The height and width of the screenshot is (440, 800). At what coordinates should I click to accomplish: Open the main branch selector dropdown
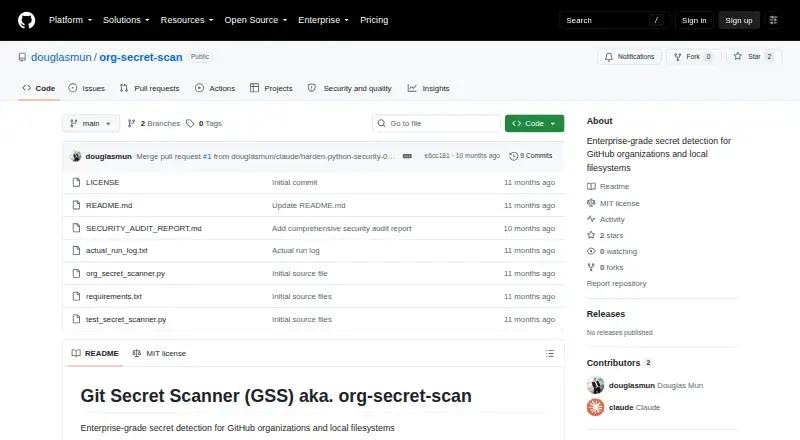point(91,124)
